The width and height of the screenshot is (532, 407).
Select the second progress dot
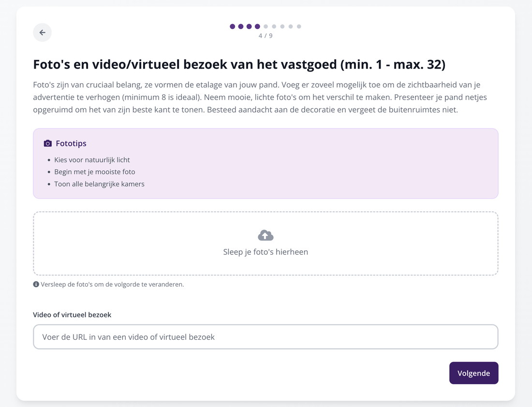click(x=240, y=27)
